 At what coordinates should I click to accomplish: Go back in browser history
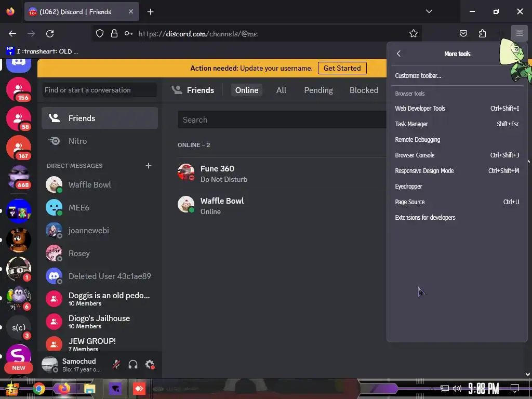[12, 34]
